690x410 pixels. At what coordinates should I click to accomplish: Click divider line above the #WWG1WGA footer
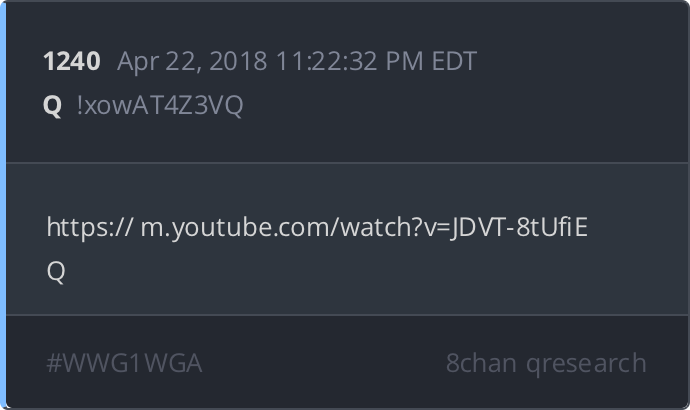[348, 315]
